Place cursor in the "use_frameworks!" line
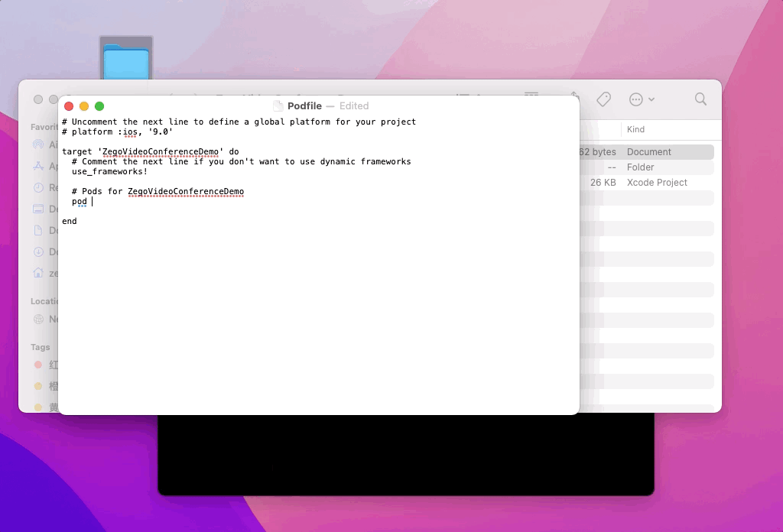This screenshot has width=783, height=532. tap(110, 172)
